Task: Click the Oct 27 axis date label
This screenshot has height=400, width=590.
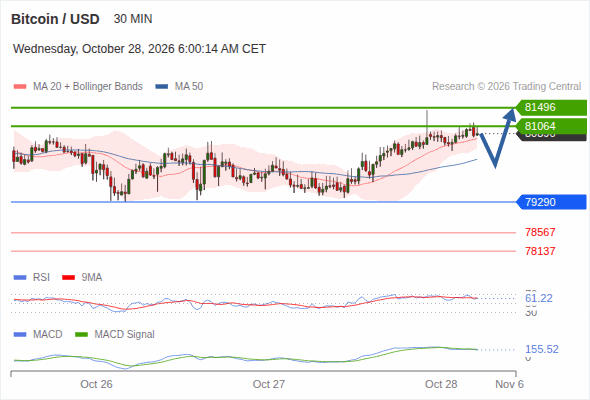Action: (x=269, y=384)
